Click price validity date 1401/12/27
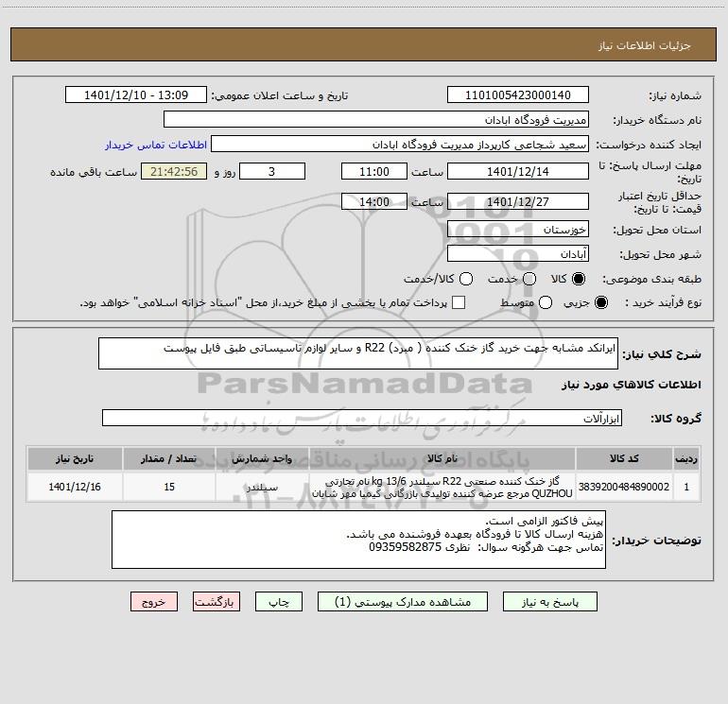The height and width of the screenshot is (704, 728). coord(518,202)
